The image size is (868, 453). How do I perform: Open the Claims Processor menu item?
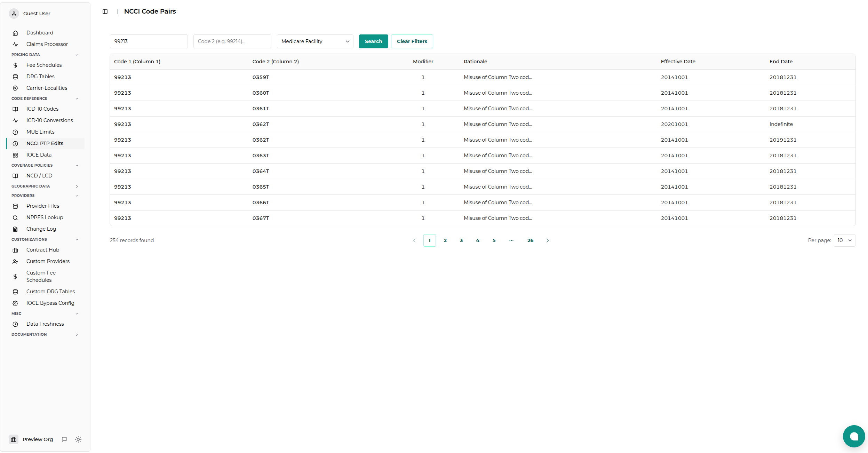point(45,44)
